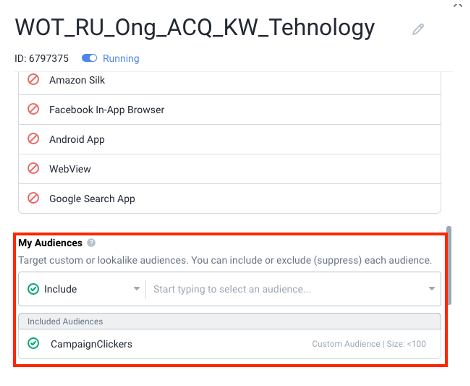Open the Include/Exclude dropdown
Image resolution: width=470 pixels, height=386 pixels.
click(83, 289)
